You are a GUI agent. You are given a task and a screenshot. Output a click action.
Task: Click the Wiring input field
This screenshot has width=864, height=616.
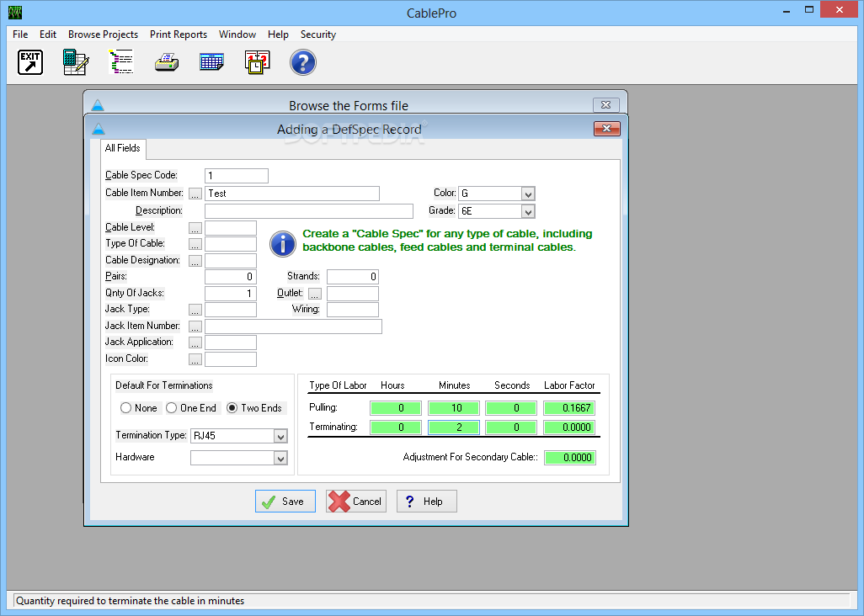353,310
